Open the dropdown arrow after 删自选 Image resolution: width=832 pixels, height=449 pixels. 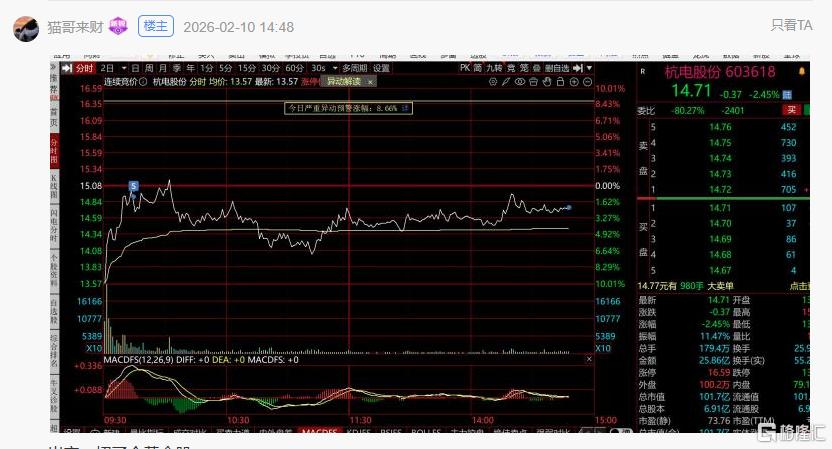589,68
